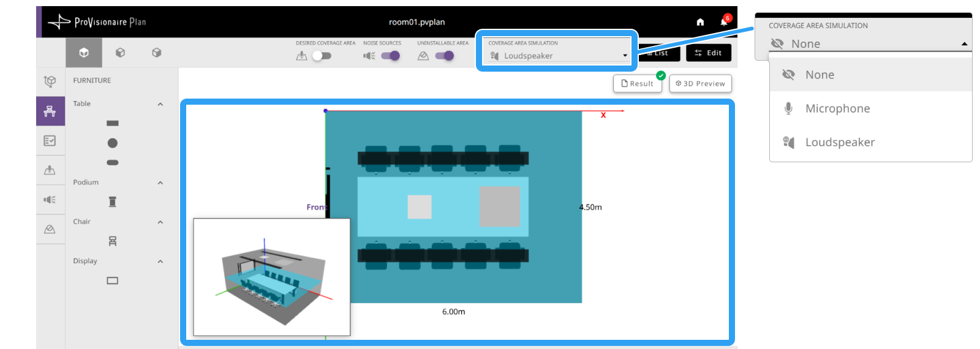
Task: Choose Microphone in coverage simulation list
Action: click(871, 108)
